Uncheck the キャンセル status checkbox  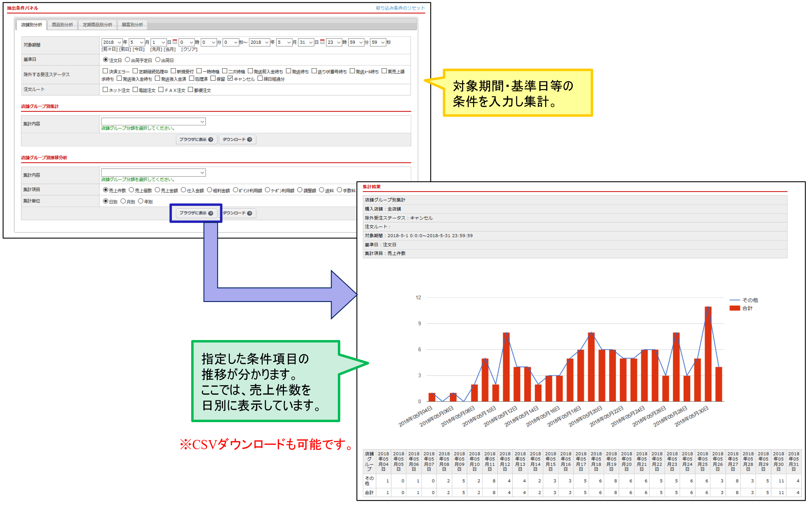pos(230,78)
